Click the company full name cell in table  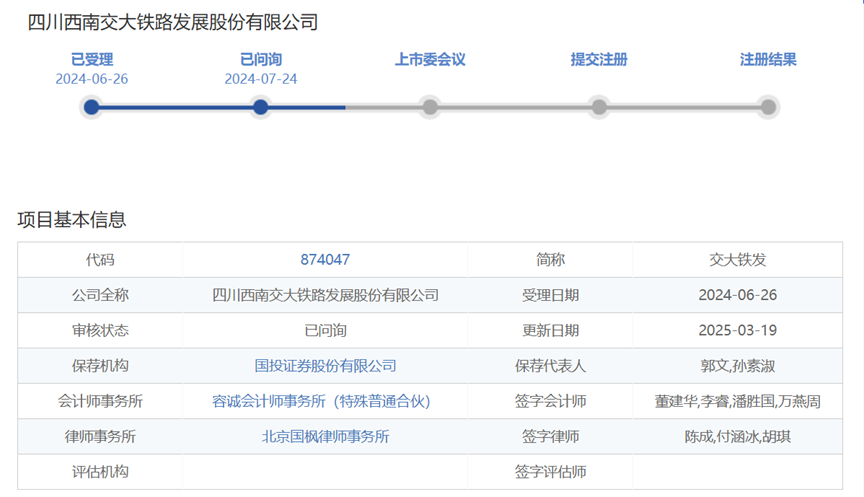pyautogui.click(x=325, y=295)
